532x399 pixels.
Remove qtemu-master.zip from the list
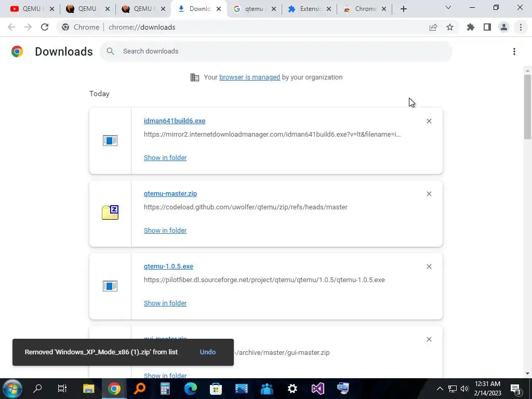(429, 194)
